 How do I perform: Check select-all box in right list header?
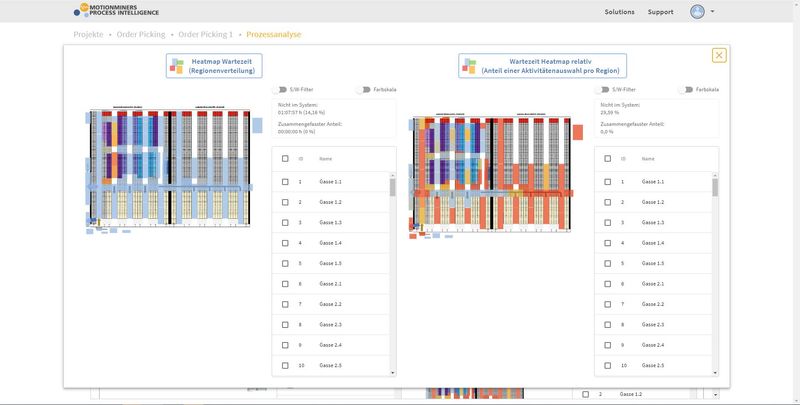(x=608, y=159)
